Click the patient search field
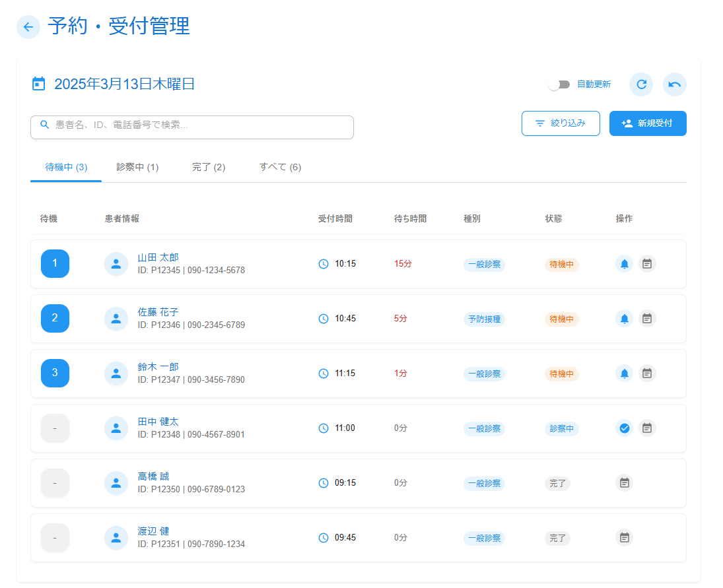The height and width of the screenshot is (588, 723). tap(192, 127)
